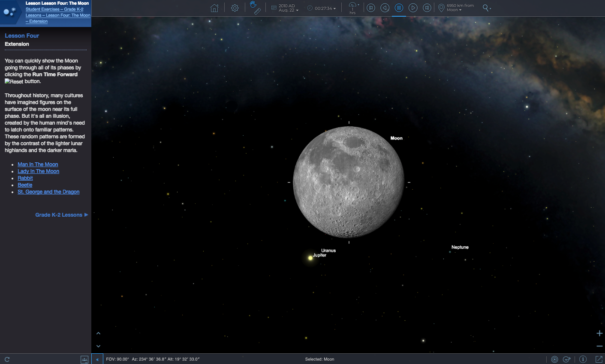Open the St. George and the Dragon link
The image size is (605, 364).
click(x=48, y=192)
